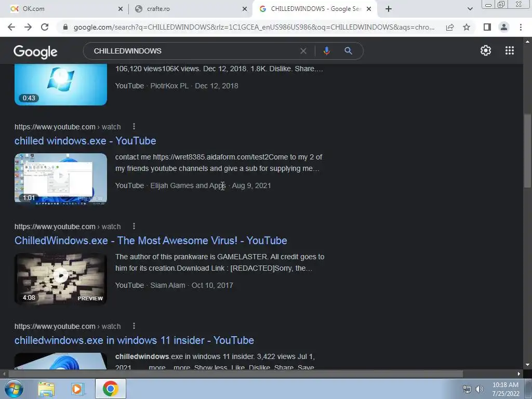This screenshot has width=532, height=399.
Task: Share this page from the address bar
Action: (x=450, y=27)
